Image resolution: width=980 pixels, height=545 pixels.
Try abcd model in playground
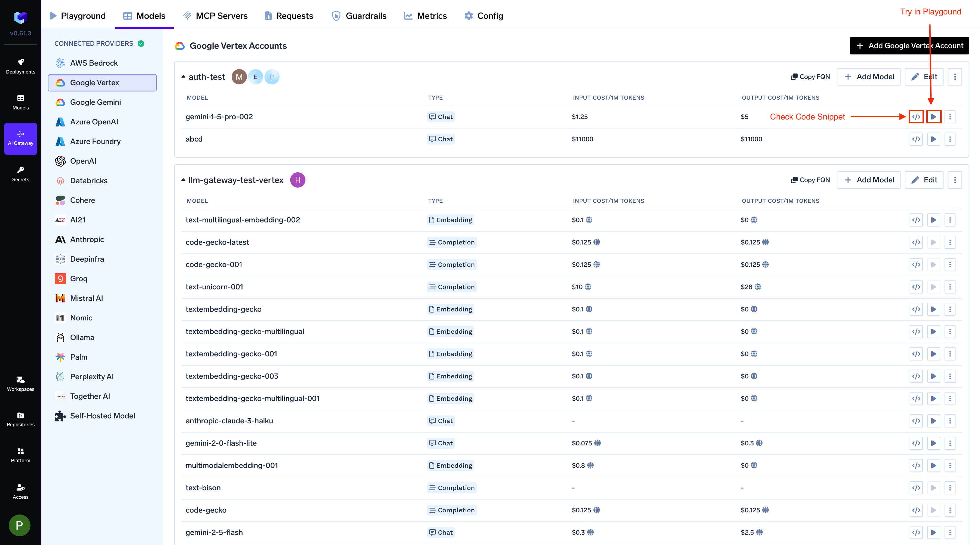pyautogui.click(x=933, y=139)
